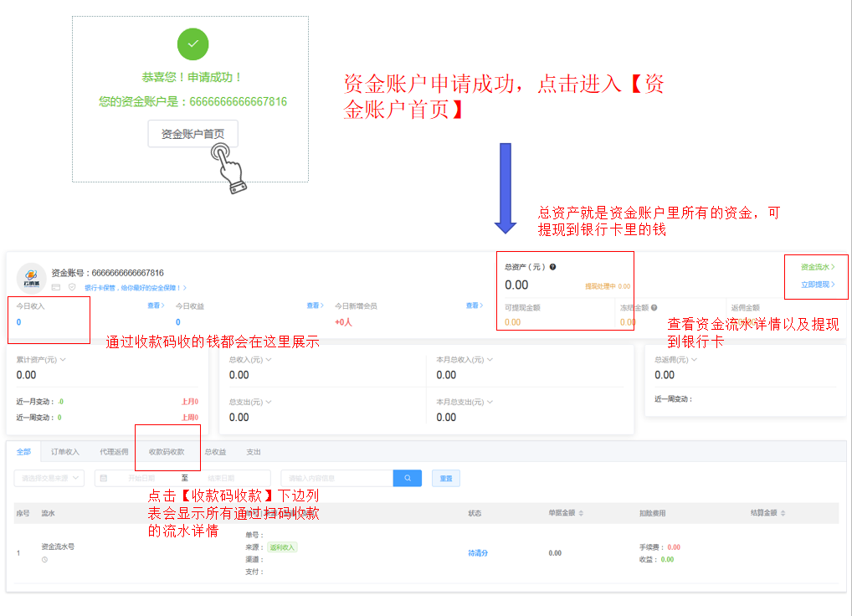Viewport: 852px width, 616px height.
Task: Click the 可提现金额 label
Action: 522,307
